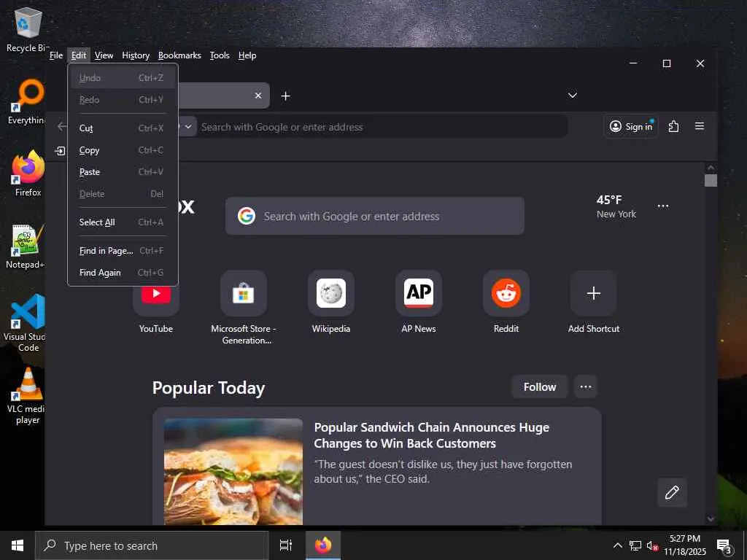The height and width of the screenshot is (560, 747).
Task: Open the Tools menu
Action: 220,55
